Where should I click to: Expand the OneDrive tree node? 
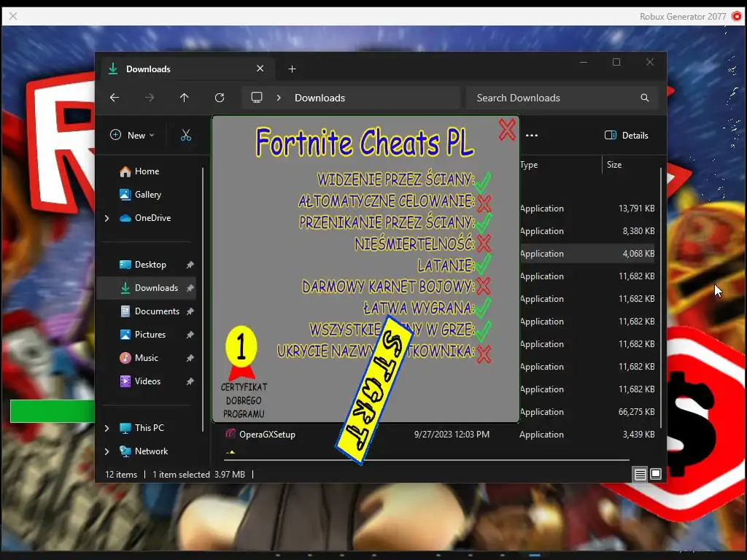click(107, 218)
